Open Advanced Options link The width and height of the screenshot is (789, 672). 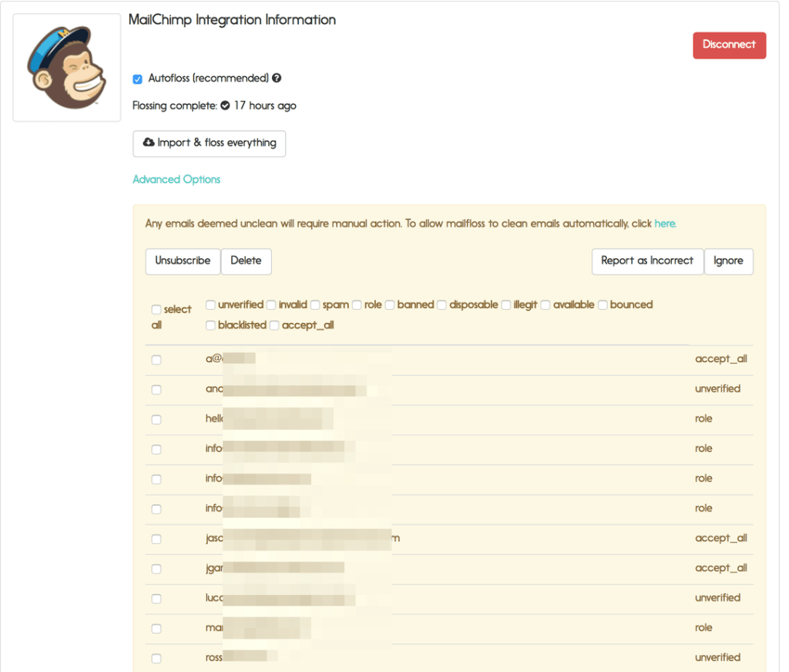(176, 180)
